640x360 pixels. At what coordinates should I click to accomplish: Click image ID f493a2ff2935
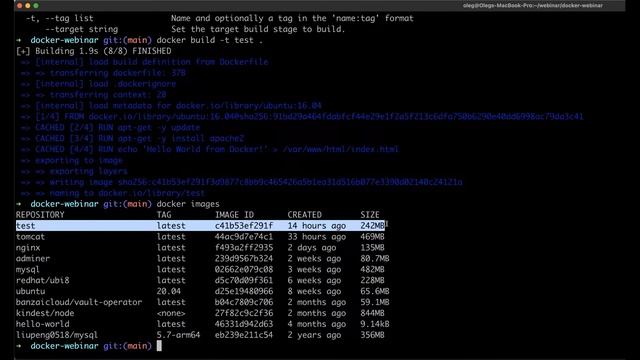click(244, 248)
